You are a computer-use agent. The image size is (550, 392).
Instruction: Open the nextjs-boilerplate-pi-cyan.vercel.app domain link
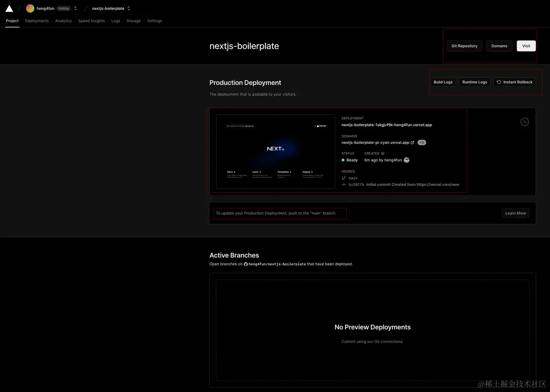coord(376,143)
